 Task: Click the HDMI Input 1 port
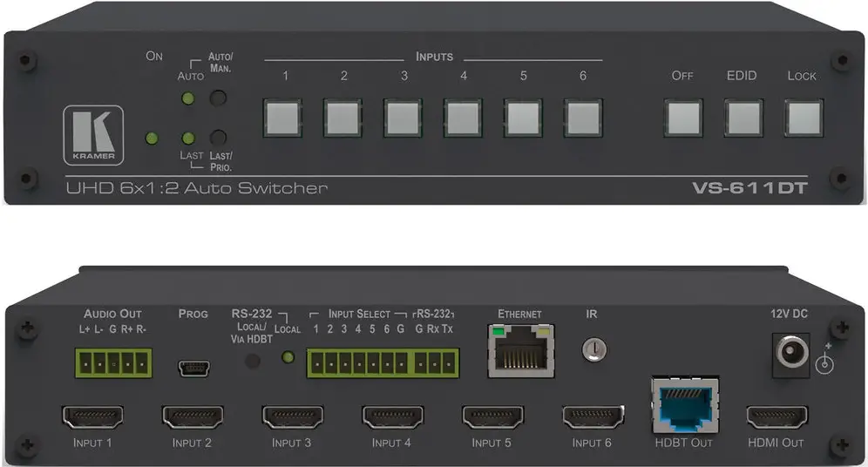click(92, 417)
